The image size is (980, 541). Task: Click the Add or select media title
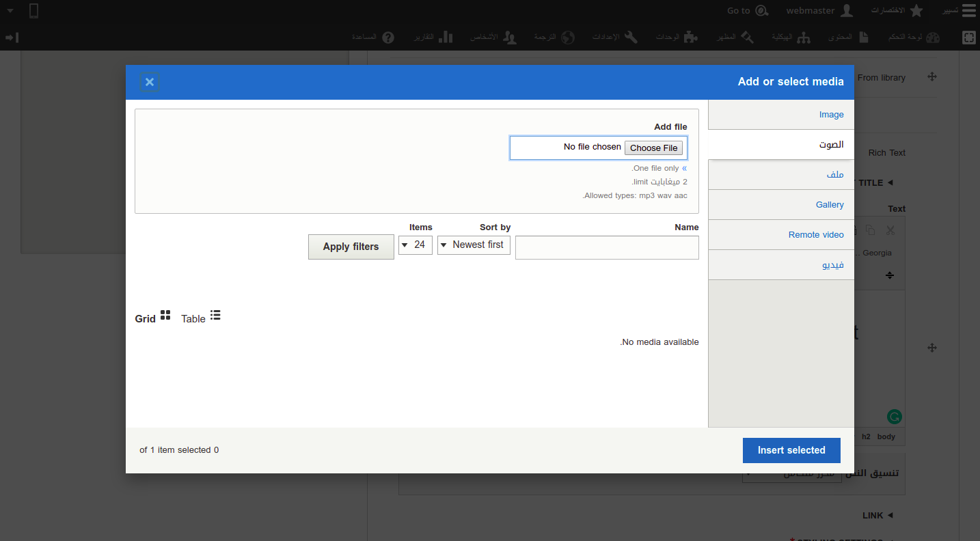791,82
